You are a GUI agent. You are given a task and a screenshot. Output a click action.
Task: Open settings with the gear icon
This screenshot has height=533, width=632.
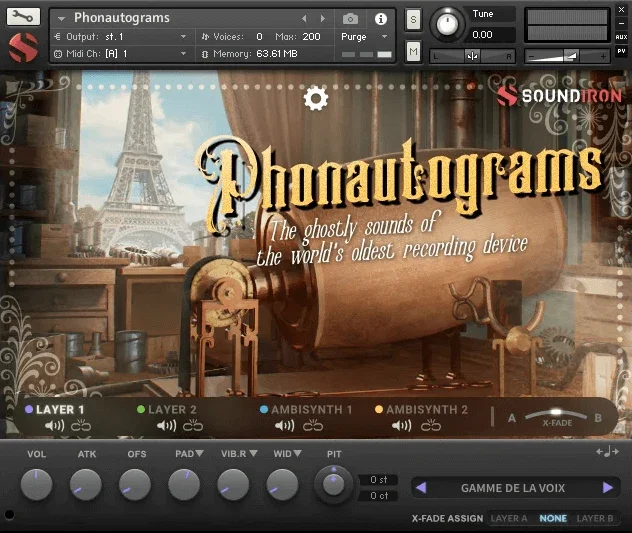click(316, 98)
